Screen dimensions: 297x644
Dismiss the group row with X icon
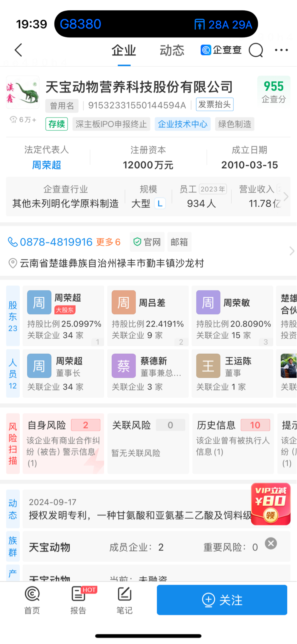point(271,543)
